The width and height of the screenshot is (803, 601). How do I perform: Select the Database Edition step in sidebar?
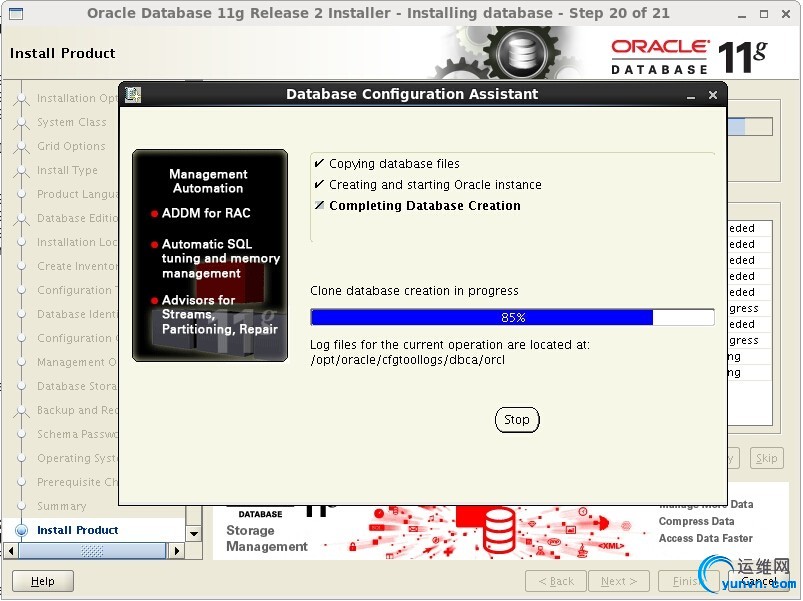(x=77, y=218)
